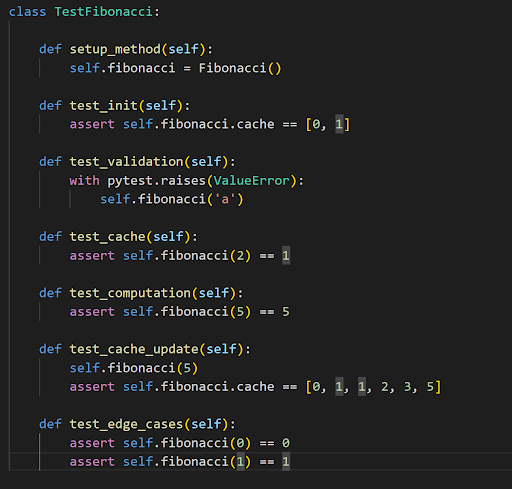512x489 pixels.
Task: Click the 'a' string literal argument
Action: pos(225,200)
